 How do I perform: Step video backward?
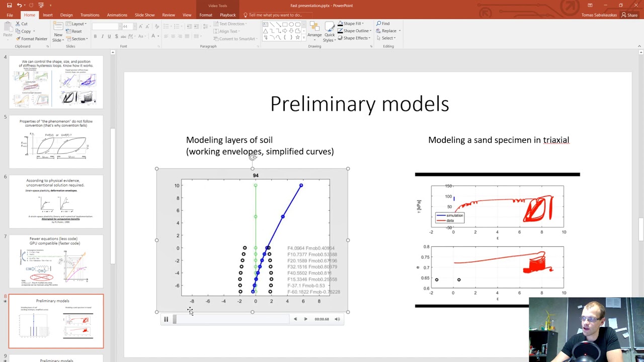point(295,319)
